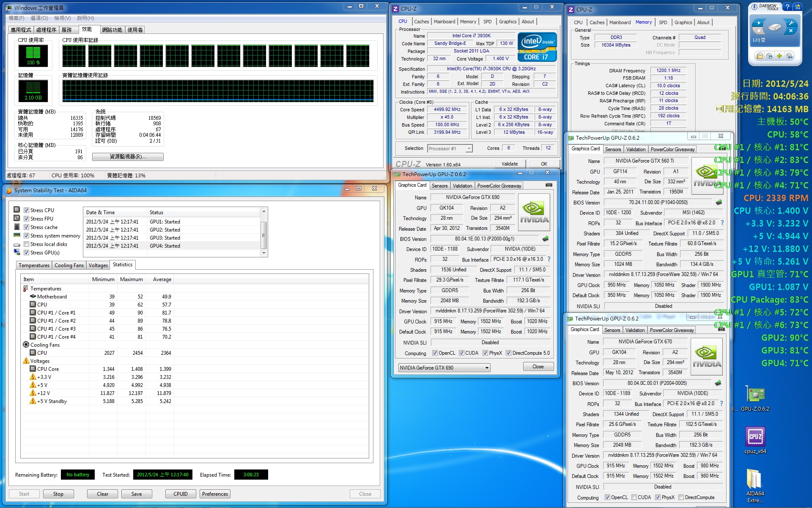
Task: Click the Daemon Tools unmount (stop) icon
Action: [x=759, y=31]
